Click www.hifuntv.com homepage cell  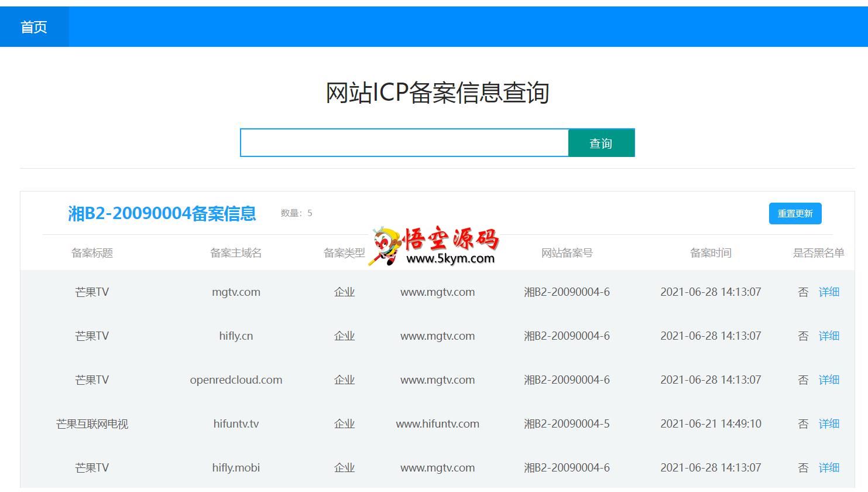(x=437, y=423)
